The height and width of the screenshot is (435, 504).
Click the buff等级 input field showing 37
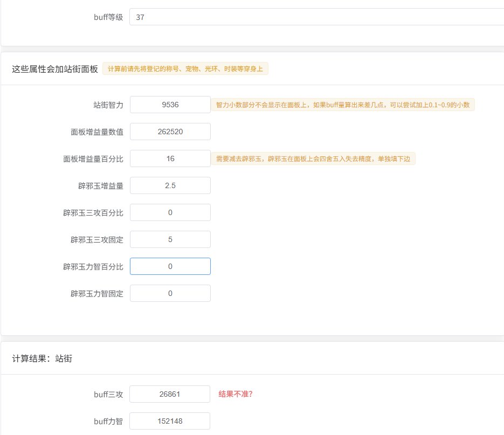pos(316,17)
